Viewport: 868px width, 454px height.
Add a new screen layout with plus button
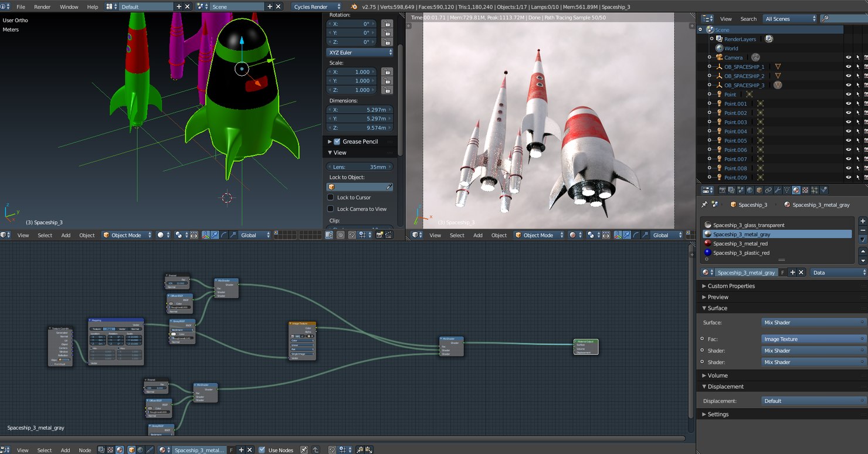coord(179,6)
